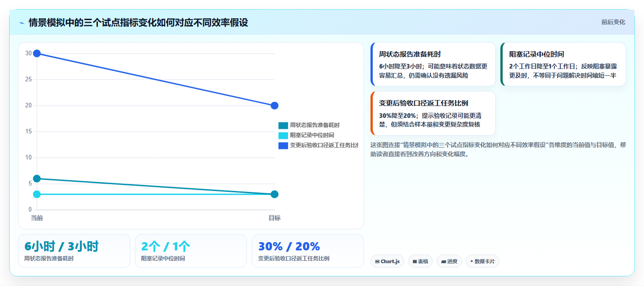
Task: Click legend label 阻塞记录中位时间
Action: click(x=312, y=135)
